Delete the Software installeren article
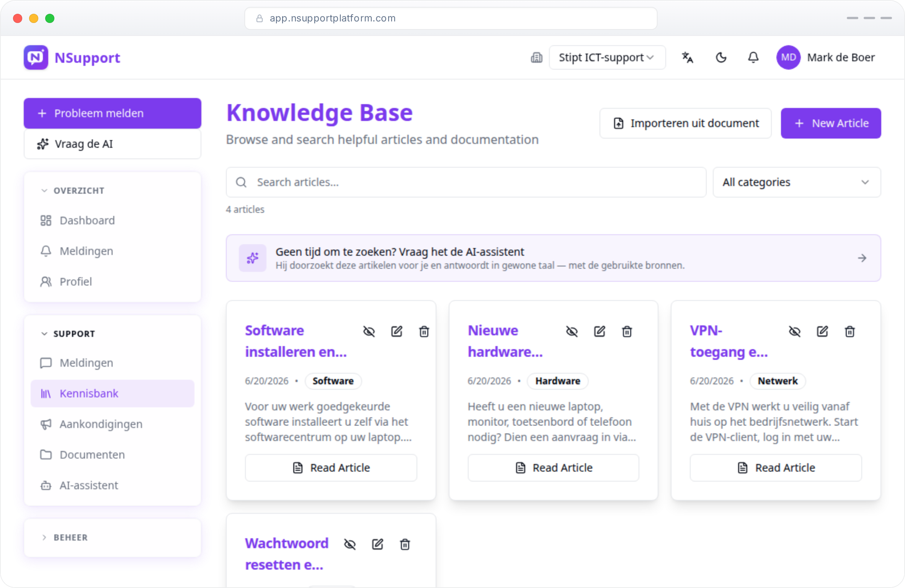Image resolution: width=905 pixels, height=588 pixels. [424, 331]
